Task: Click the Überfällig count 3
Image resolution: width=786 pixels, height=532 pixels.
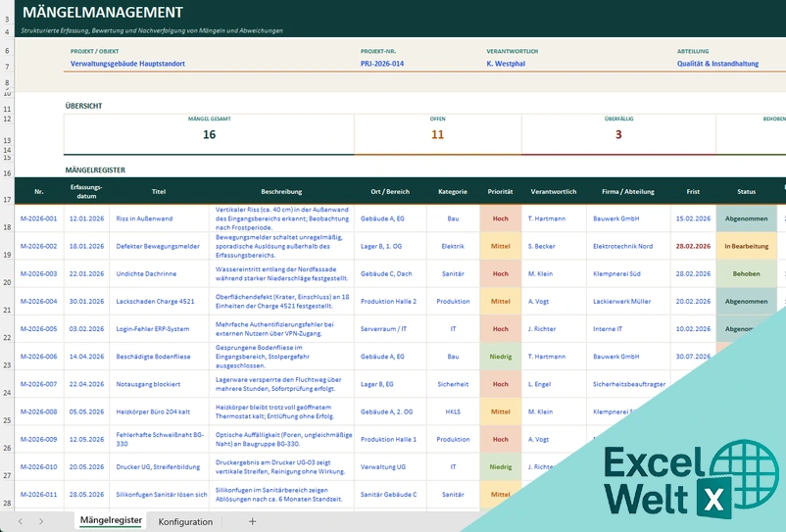Action: point(618,134)
